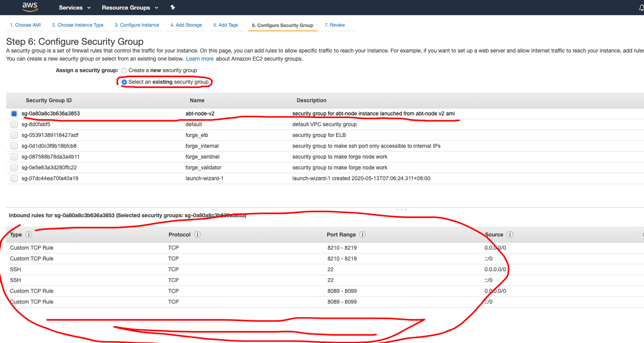
Task: Check the forge_elb security group checkbox
Action: [14, 135]
